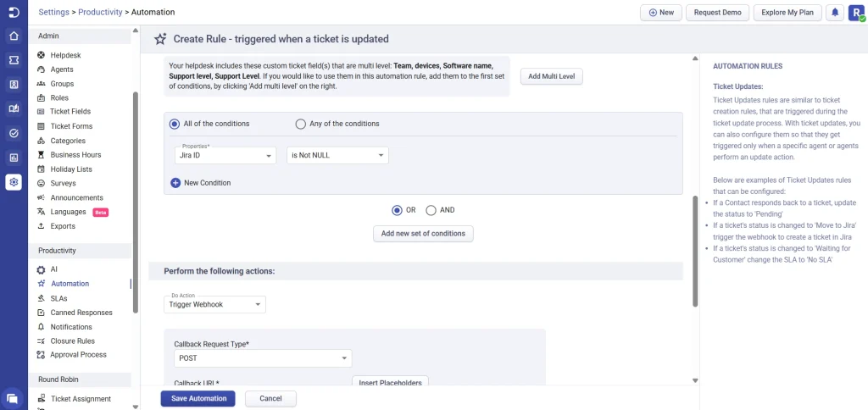Screen dimensions: 868x410
Task: Open the tickets icon in left rail
Action: click(14, 60)
